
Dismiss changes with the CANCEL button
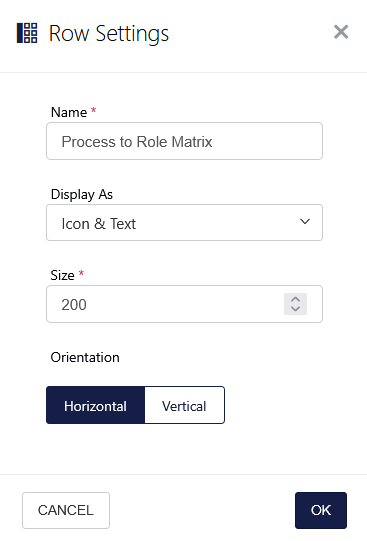(x=66, y=510)
